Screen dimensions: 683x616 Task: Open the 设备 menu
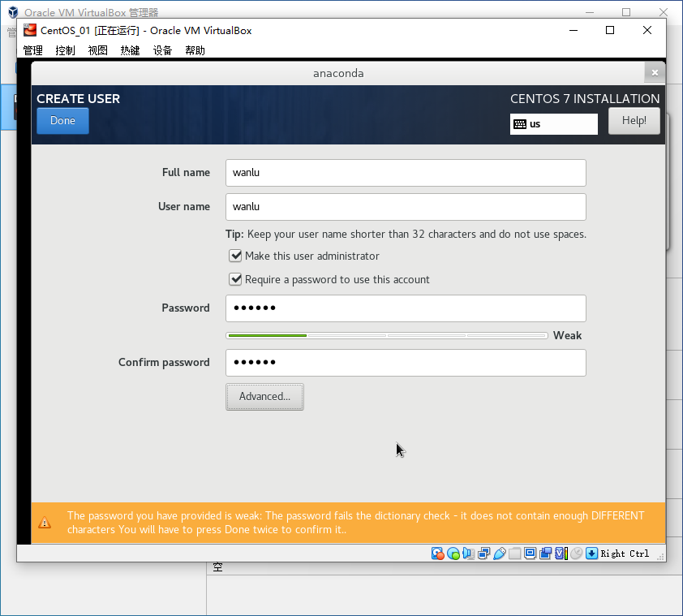tap(162, 50)
